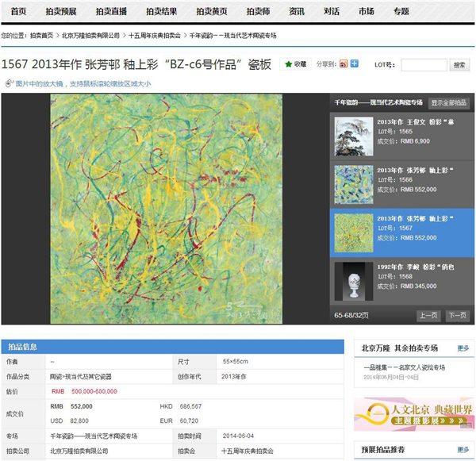Share via the red Weibo icon
The width and height of the screenshot is (476, 461).
point(344,63)
